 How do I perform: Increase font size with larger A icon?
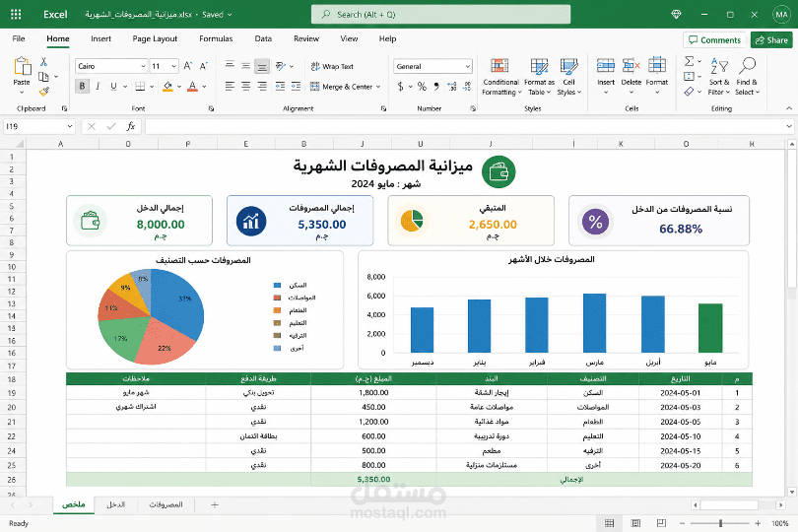point(188,66)
